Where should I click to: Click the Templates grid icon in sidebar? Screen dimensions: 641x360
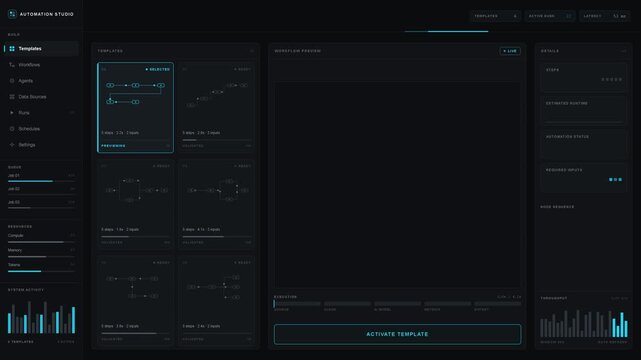point(12,49)
